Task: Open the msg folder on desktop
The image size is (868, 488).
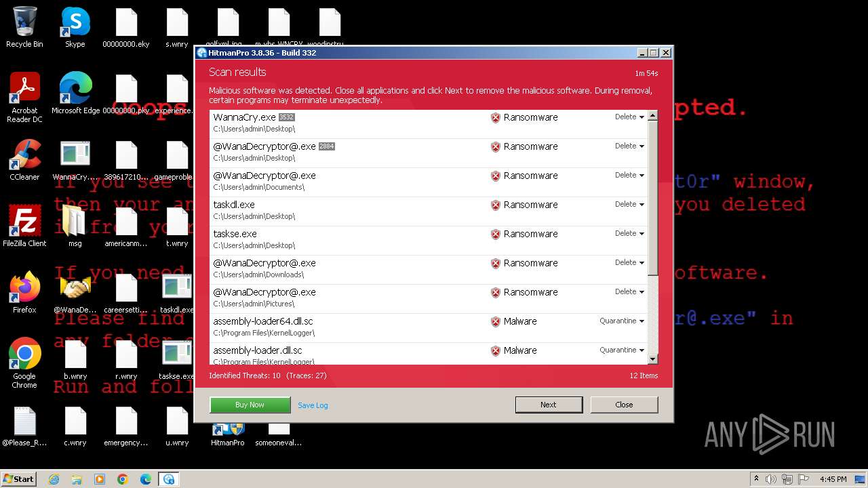Action: click(x=75, y=226)
